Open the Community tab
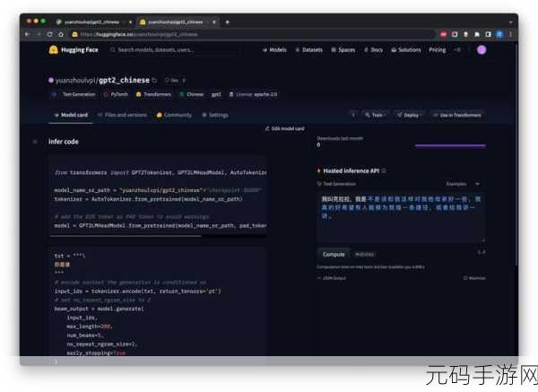The height and width of the screenshot is (392, 538). 174,115
